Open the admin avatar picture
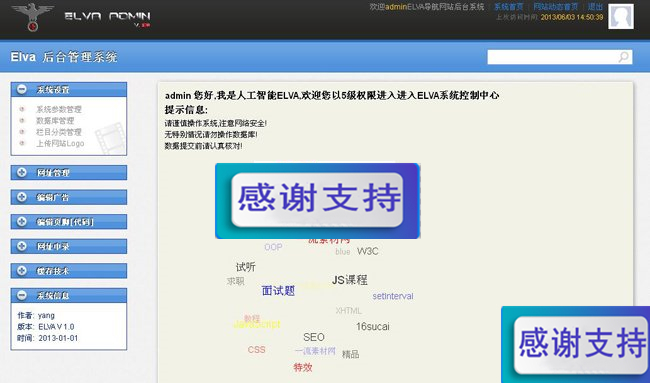Image resolution: width=650 pixels, height=383 pixels. tap(621, 16)
